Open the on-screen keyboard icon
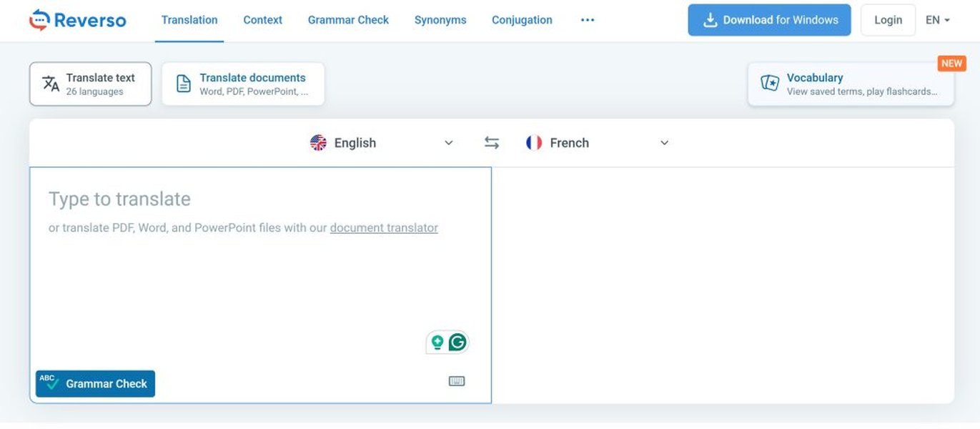980x429 pixels. point(455,381)
